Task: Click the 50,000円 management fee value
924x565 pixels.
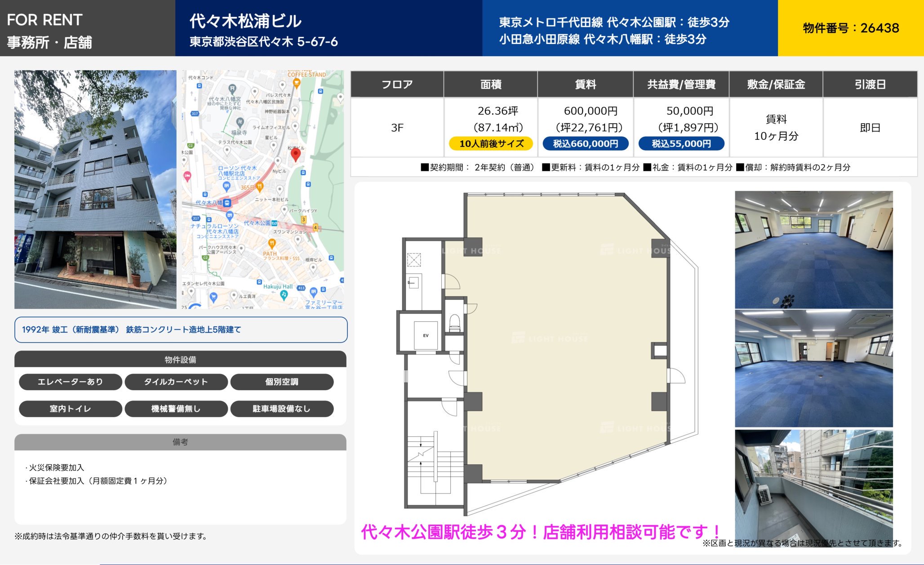Action: click(x=690, y=111)
